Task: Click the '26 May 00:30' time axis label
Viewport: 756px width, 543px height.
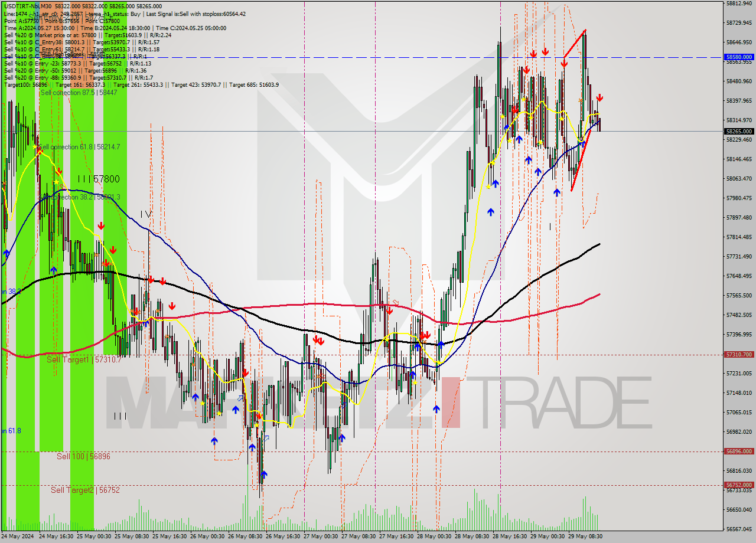Action: [x=207, y=537]
